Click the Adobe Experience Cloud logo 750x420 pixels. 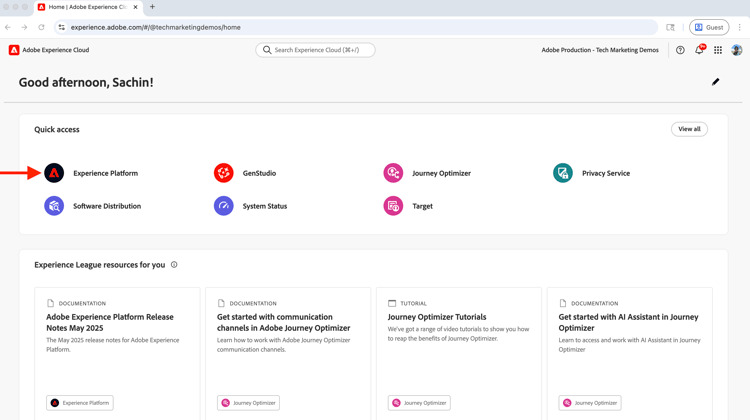click(14, 50)
